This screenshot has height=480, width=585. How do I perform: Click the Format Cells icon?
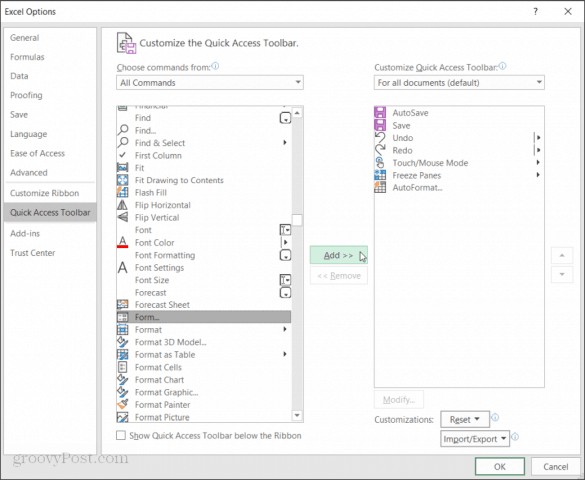(x=123, y=367)
